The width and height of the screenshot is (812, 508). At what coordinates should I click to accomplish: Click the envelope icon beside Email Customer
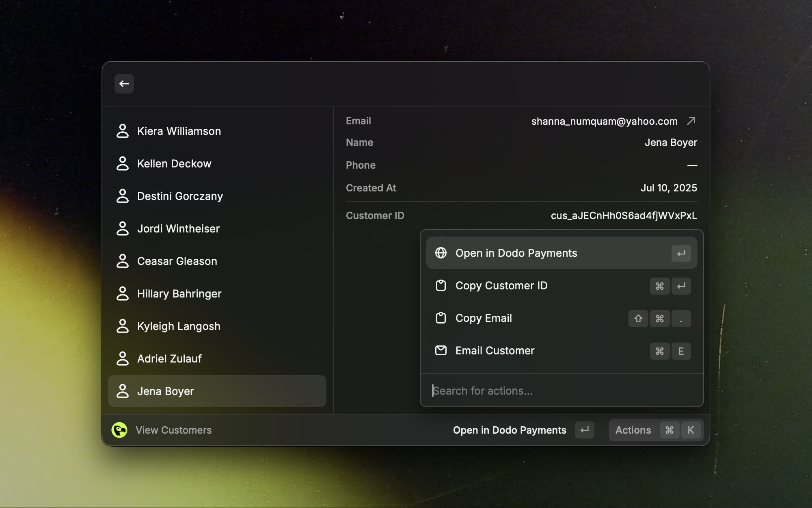(x=441, y=350)
